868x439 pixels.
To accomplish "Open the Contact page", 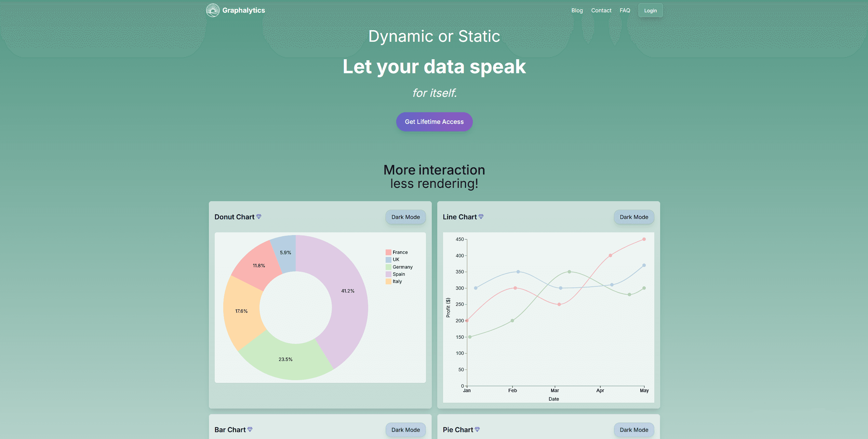I will (601, 10).
